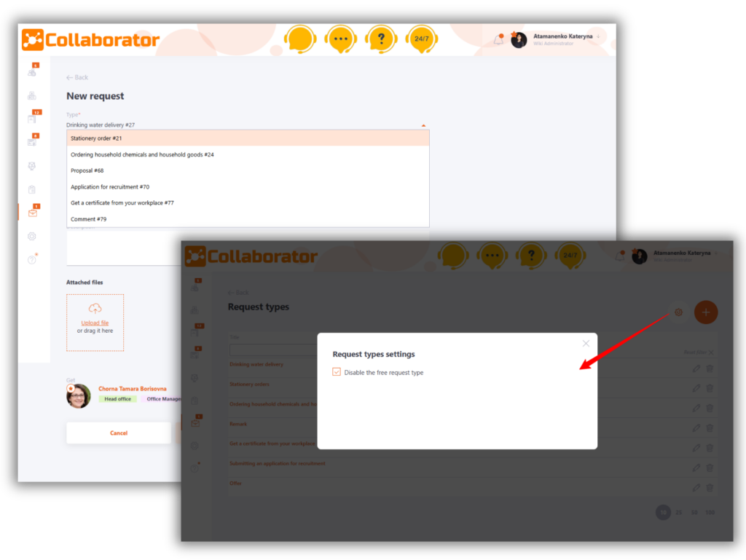The image size is (746, 560).
Task: Open Offer row in Request types list
Action: tap(235, 484)
